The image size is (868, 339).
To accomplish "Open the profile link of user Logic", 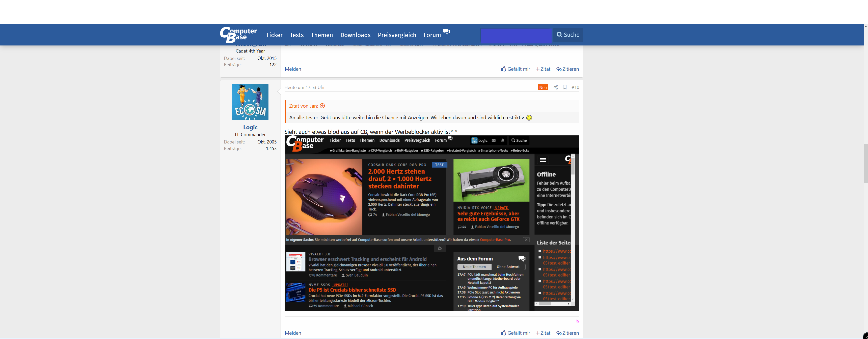I will click(250, 127).
